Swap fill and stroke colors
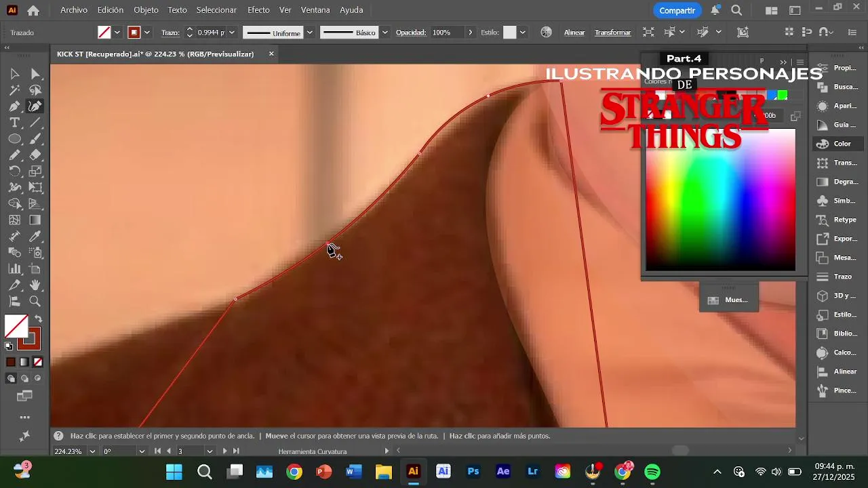868x488 pixels. tap(39, 319)
